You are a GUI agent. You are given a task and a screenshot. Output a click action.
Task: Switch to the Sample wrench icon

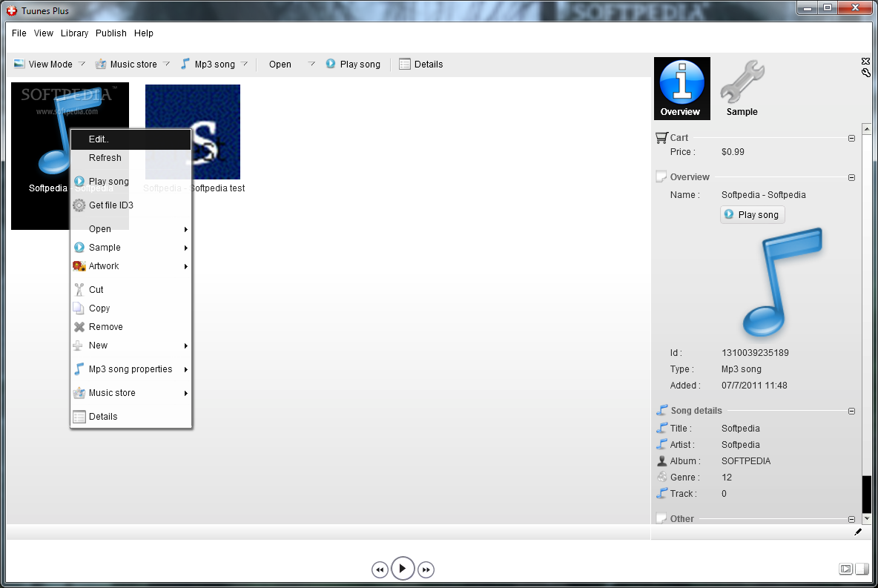click(x=742, y=88)
